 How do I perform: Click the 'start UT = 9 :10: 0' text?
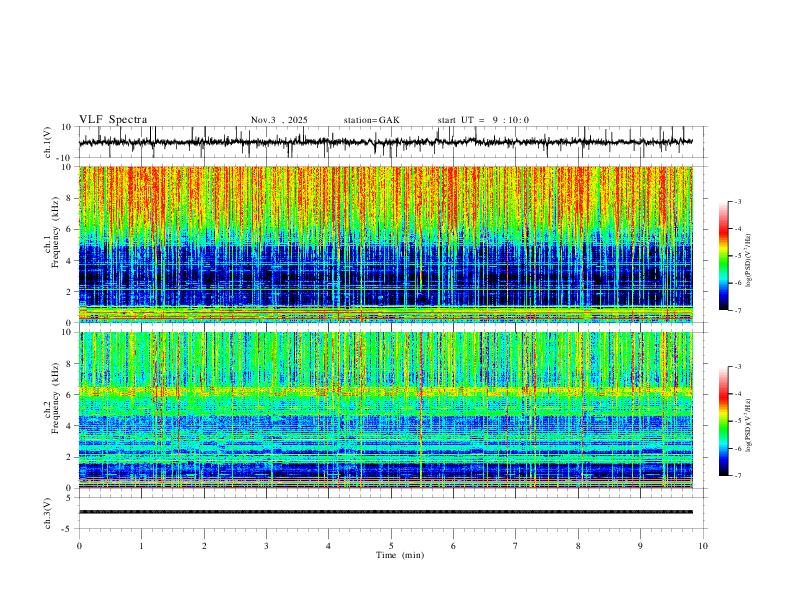pyautogui.click(x=483, y=120)
